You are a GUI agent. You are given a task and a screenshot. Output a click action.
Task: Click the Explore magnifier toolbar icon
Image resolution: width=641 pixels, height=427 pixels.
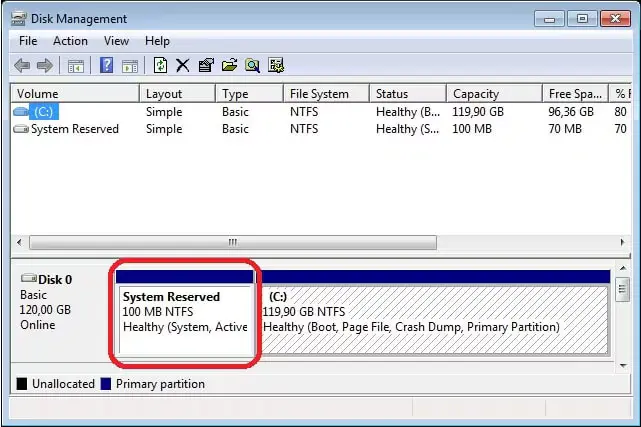[252, 65]
